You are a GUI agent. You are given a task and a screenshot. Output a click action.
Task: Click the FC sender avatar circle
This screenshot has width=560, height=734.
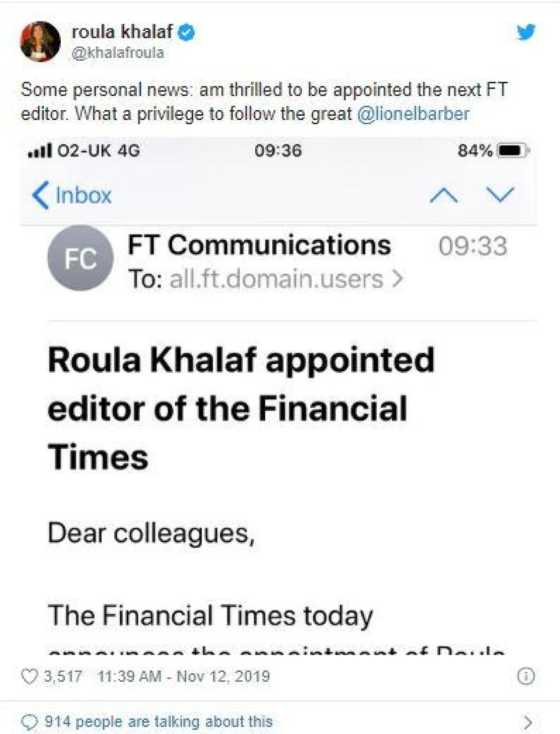[80, 258]
